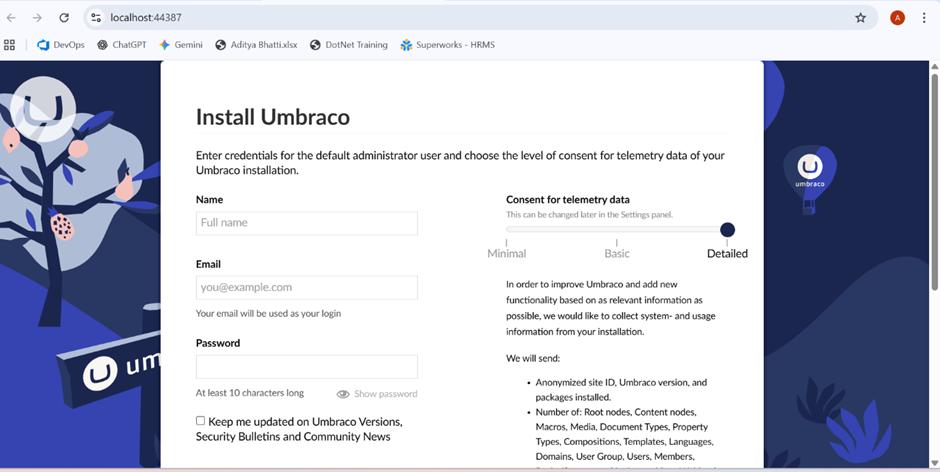Bookmark this page with star icon

click(x=860, y=18)
